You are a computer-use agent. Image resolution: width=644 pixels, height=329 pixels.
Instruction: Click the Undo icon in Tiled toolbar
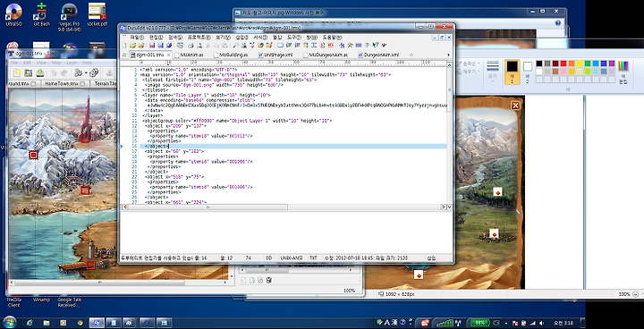[x=54, y=72]
